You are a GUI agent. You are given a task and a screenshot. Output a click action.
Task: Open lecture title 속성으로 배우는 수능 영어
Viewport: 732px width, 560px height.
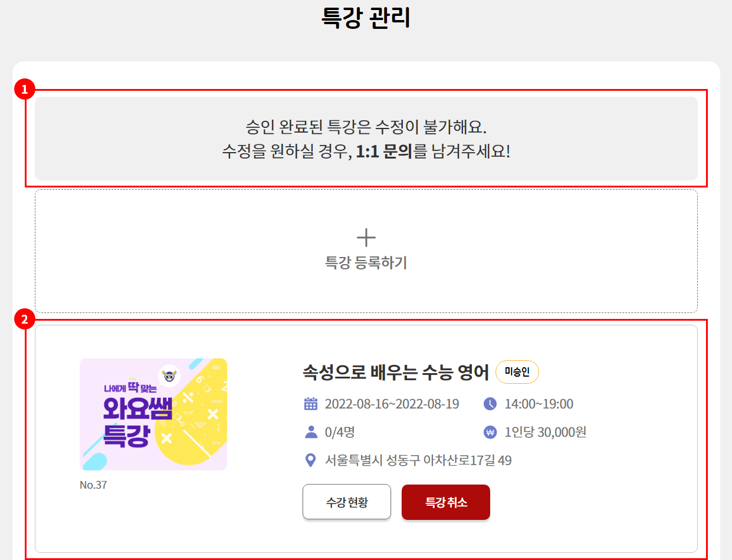coord(396,372)
